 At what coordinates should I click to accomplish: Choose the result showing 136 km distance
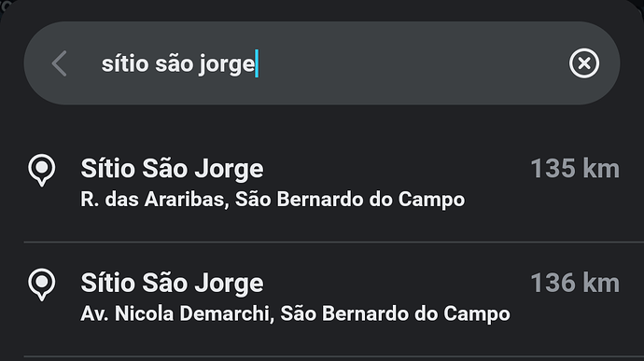[575, 283]
